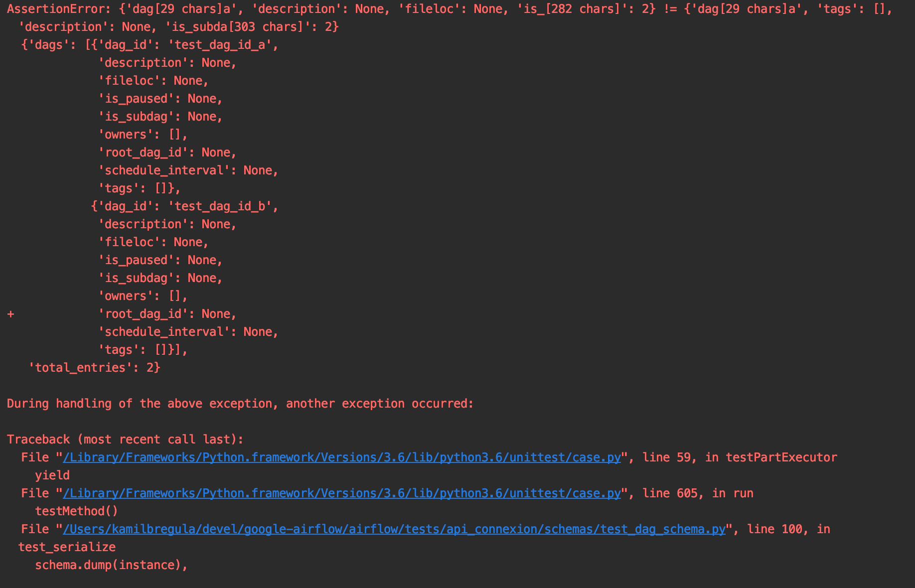
Task: Click the 'Traceback (most recent call last)' line
Action: click(125, 440)
